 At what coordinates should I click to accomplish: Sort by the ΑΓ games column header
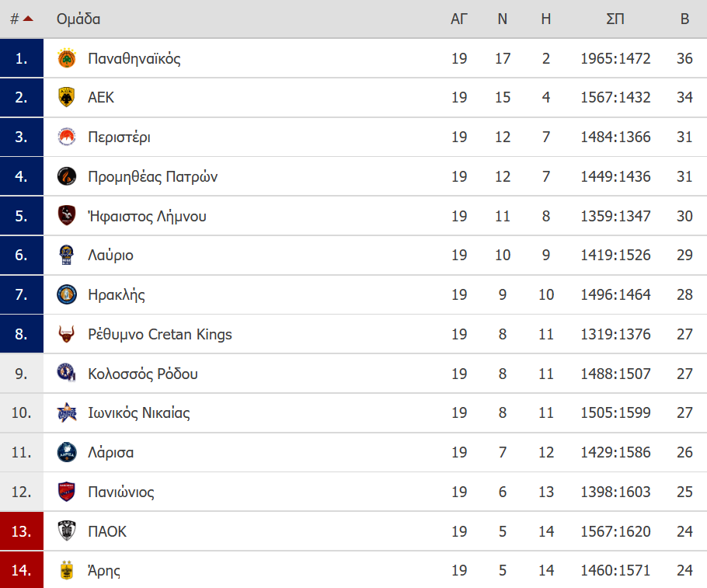click(x=459, y=19)
